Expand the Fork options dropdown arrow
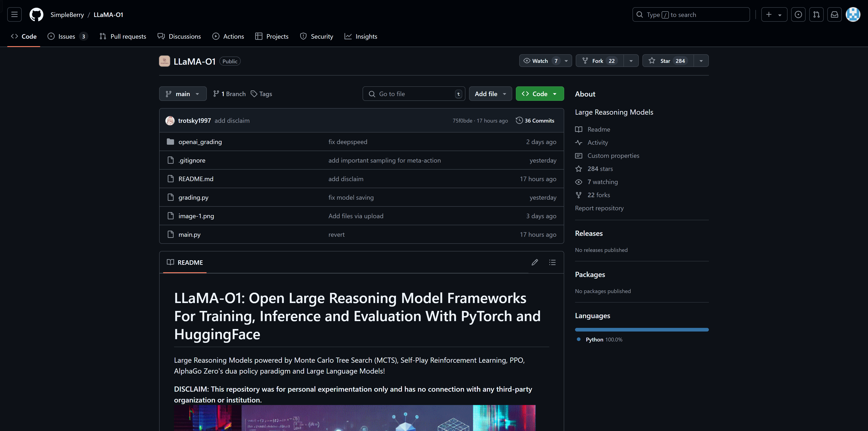Viewport: 868px width, 431px height. (631, 61)
